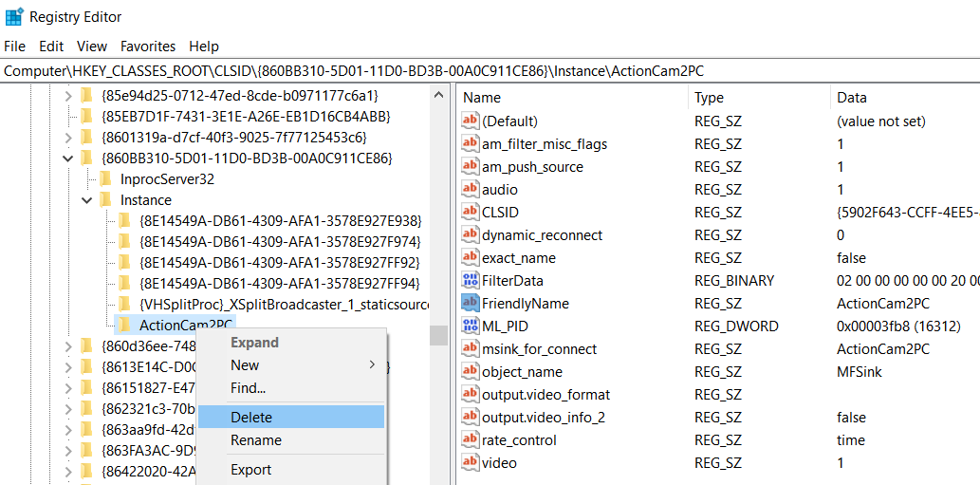Click the dynamic_reconnect value icon
Viewport: 980px width, 485px height.
click(x=470, y=235)
